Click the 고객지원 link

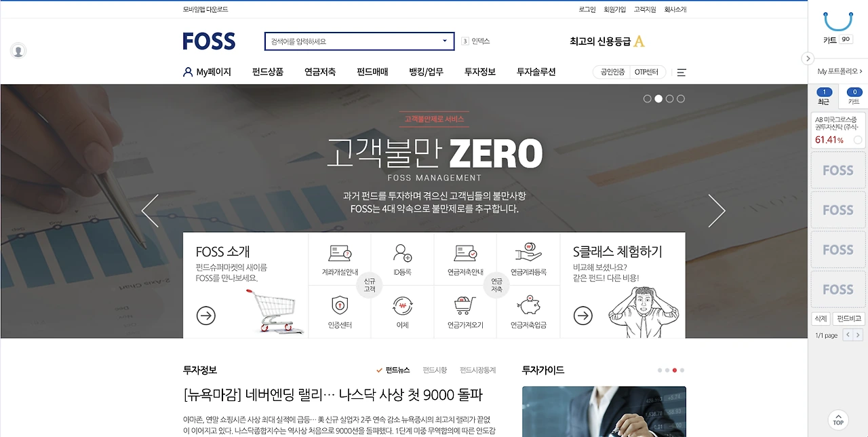click(645, 9)
